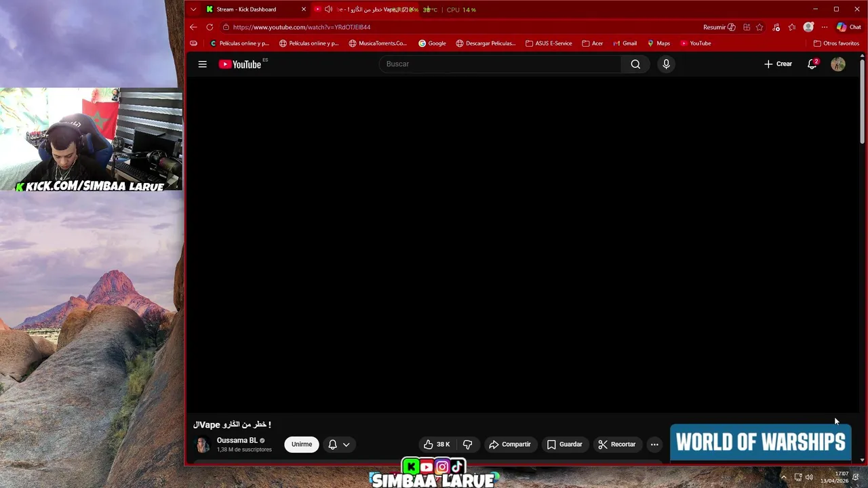Open the ASUS E-Service bookmark folder
This screenshot has width=868, height=488.
[x=549, y=43]
